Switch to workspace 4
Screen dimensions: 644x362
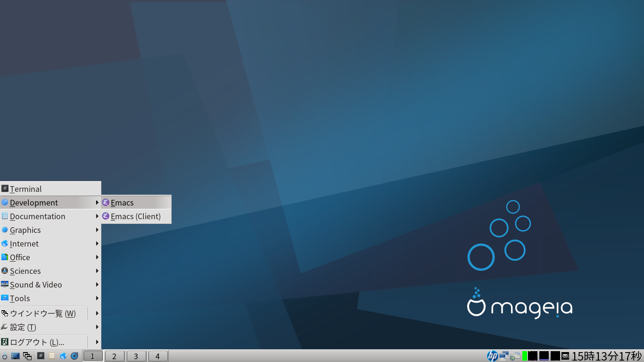(158, 356)
